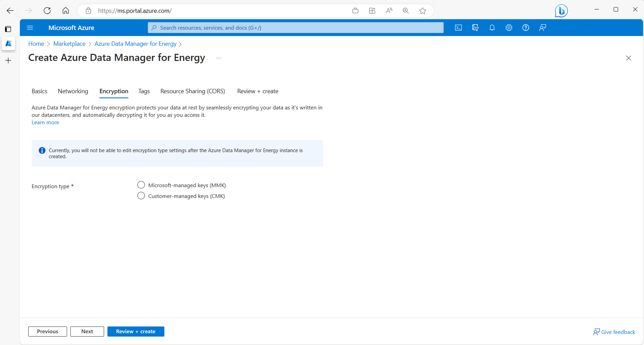Add the page to browser favorites
Image resolution: width=644 pixels, height=345 pixels.
(423, 11)
